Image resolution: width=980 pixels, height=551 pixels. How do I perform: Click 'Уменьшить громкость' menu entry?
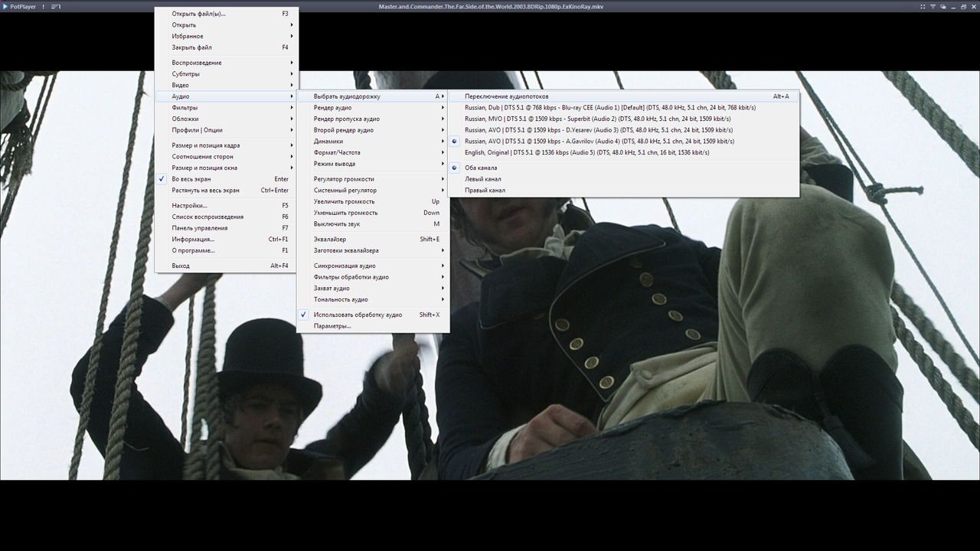[373, 213]
